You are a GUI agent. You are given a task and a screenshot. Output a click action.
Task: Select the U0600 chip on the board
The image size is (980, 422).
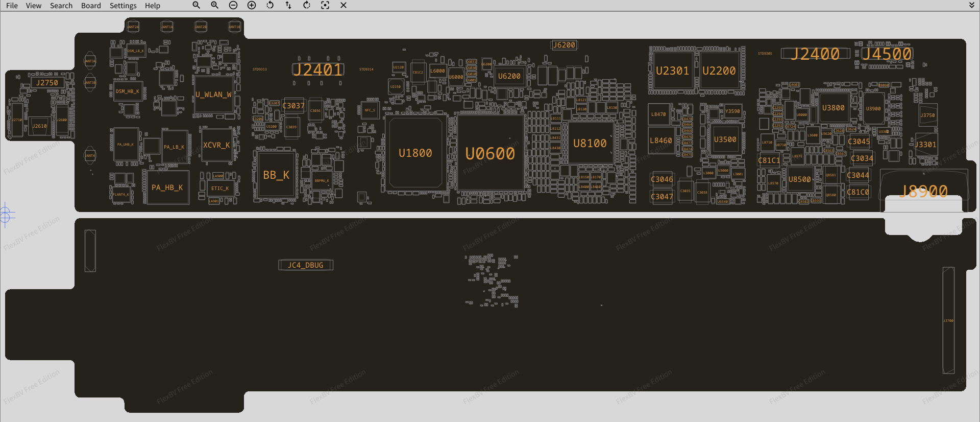(490, 153)
